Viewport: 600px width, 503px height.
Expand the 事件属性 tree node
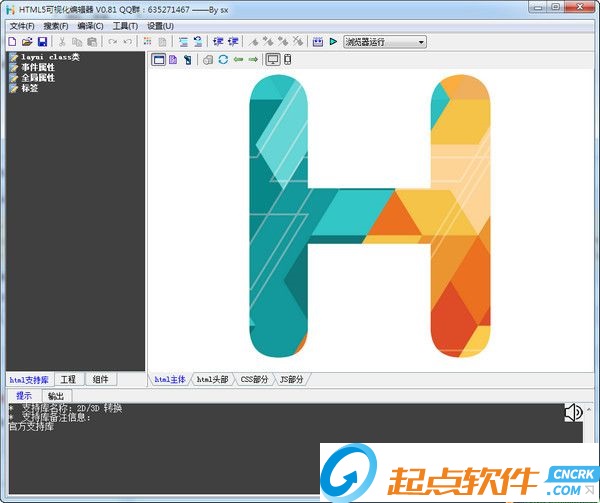[37, 67]
